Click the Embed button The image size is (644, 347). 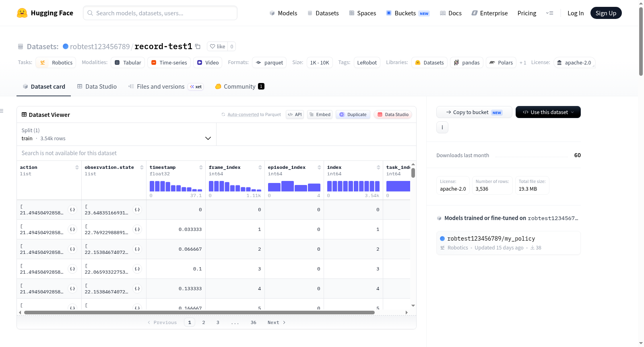[320, 114]
